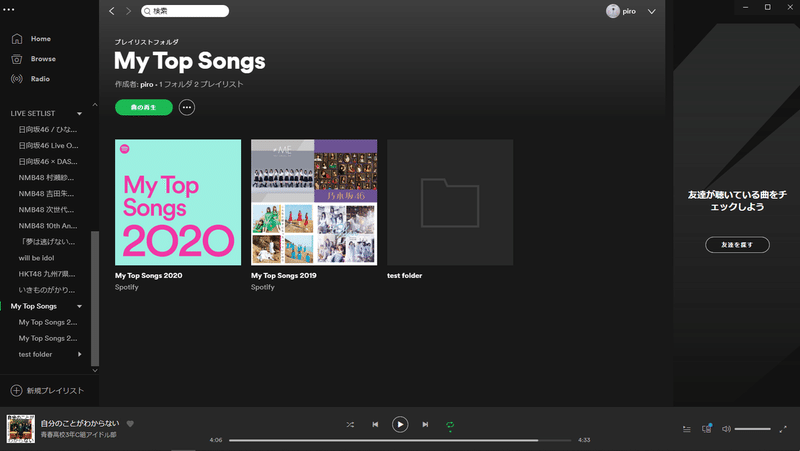
Task: Open the play queue icon
Action: tap(687, 429)
